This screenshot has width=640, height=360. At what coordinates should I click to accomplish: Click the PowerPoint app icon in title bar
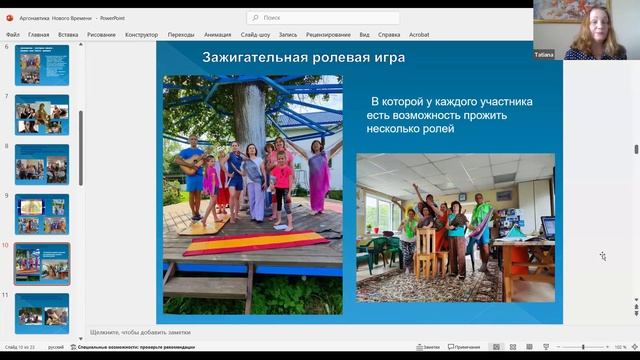point(10,18)
